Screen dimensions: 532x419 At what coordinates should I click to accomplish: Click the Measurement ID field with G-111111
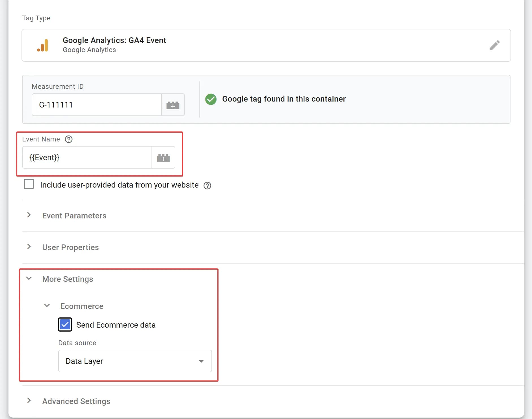point(97,105)
